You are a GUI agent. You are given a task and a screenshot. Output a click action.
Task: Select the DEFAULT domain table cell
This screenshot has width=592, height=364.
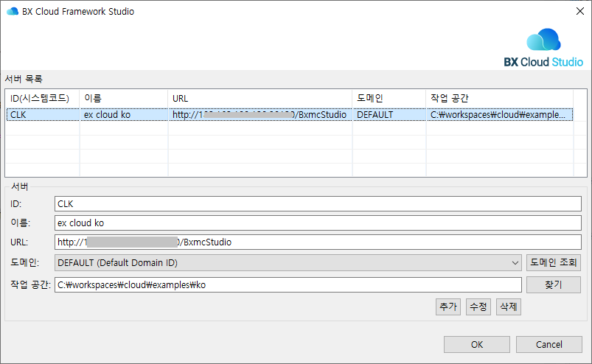tap(389, 115)
